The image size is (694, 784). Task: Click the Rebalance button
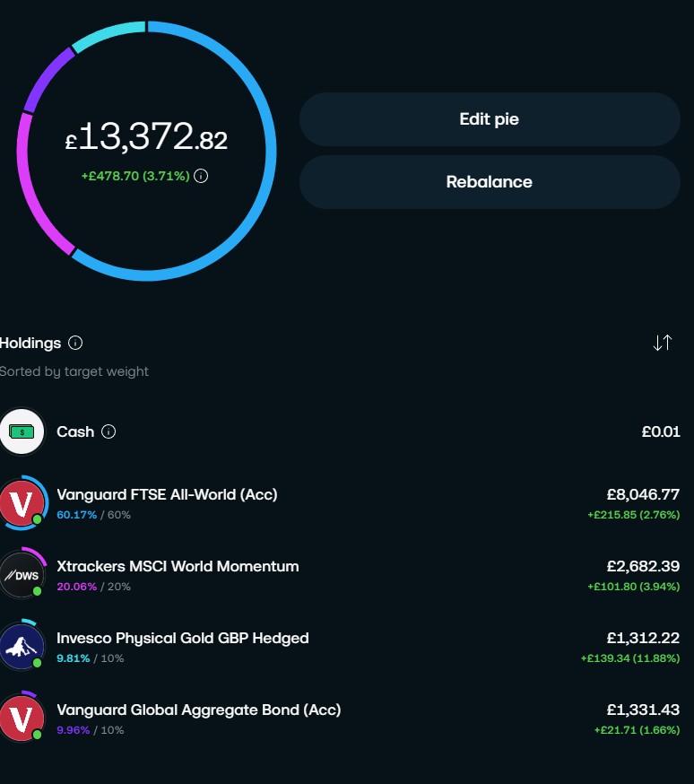(x=490, y=182)
